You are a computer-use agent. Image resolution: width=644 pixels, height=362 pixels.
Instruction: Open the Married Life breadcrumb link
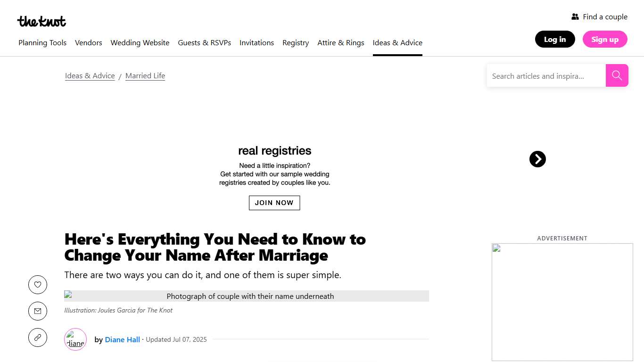point(145,76)
